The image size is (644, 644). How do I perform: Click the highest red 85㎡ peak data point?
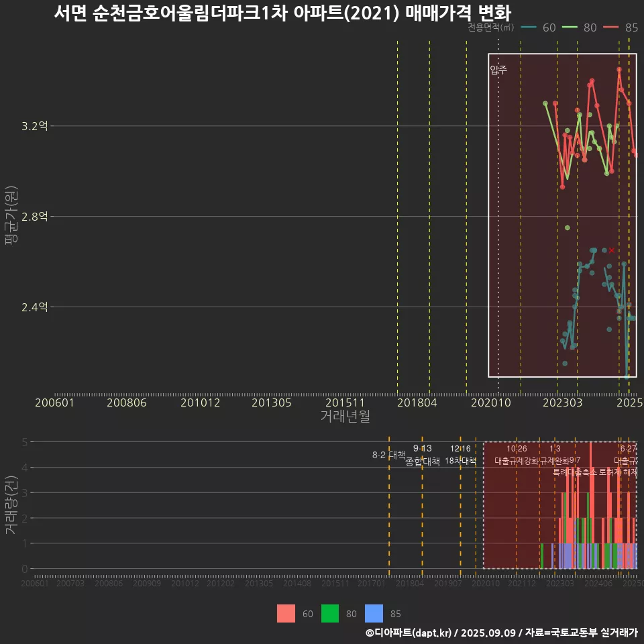coord(619,70)
